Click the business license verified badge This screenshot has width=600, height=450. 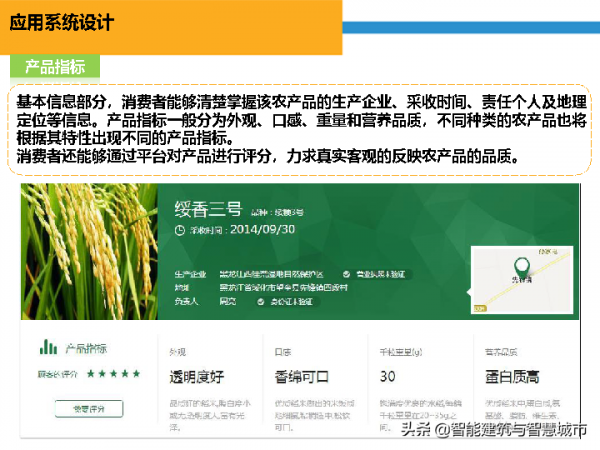[x=375, y=274]
